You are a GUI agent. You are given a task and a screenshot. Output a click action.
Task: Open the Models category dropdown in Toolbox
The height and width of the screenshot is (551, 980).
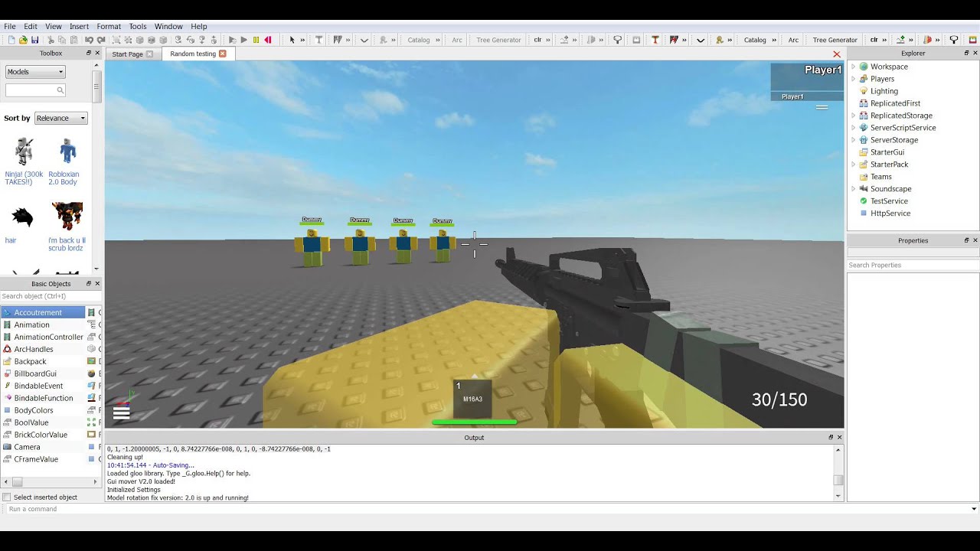click(35, 72)
